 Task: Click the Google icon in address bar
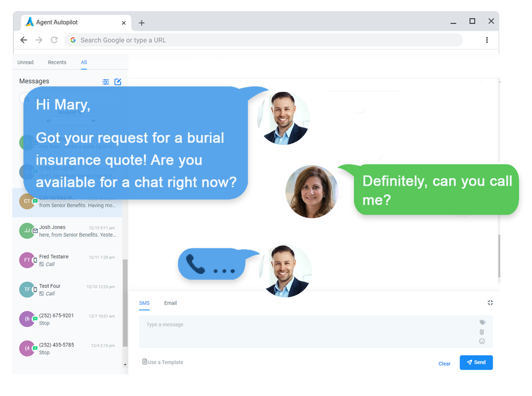click(x=73, y=40)
